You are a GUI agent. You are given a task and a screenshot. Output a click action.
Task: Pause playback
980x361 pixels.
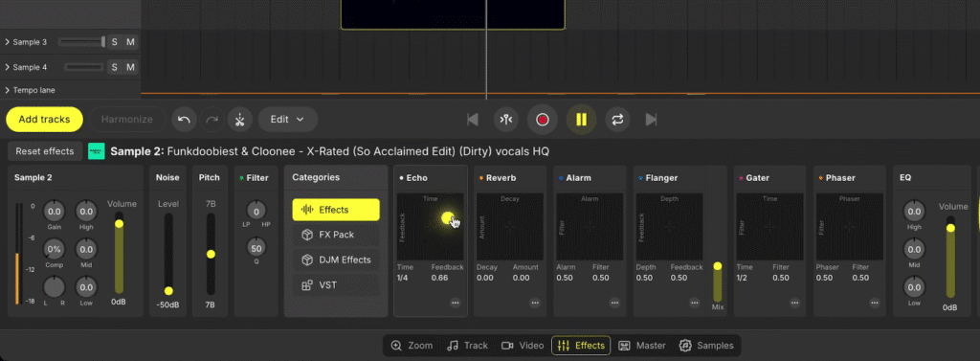click(x=581, y=119)
